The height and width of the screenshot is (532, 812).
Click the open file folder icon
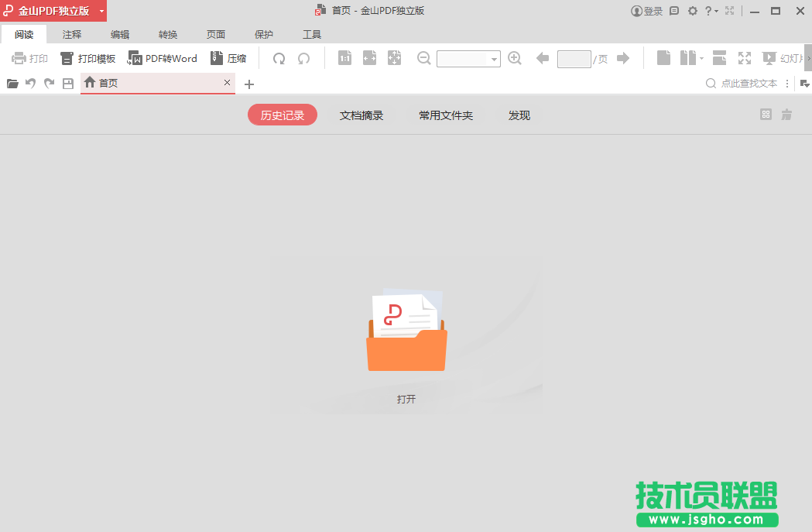12,83
